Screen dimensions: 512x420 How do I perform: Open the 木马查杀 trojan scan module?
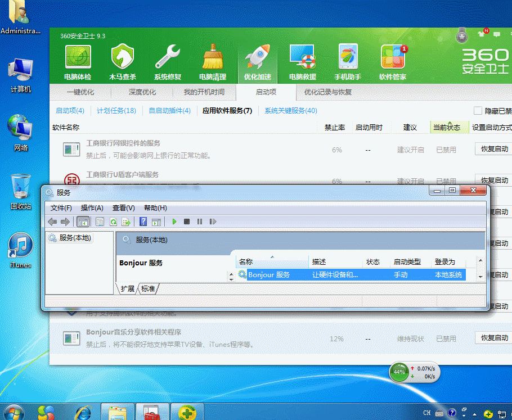point(123,62)
